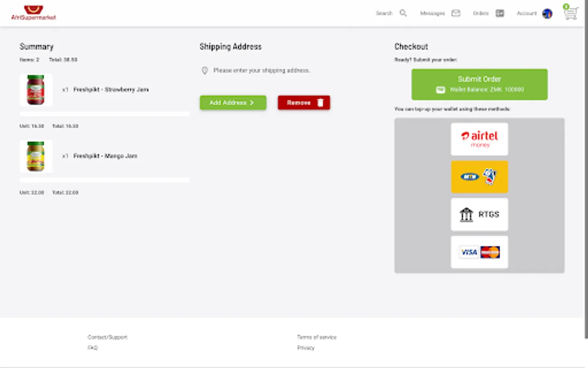This screenshot has height=368, width=588.
Task: Select MTN mobile money top-up method
Action: pos(479,177)
